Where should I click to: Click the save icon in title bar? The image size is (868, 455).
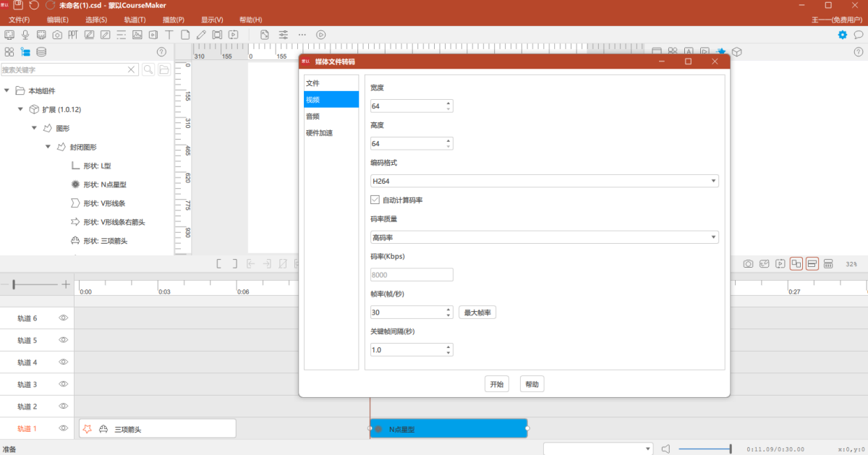pos(18,5)
